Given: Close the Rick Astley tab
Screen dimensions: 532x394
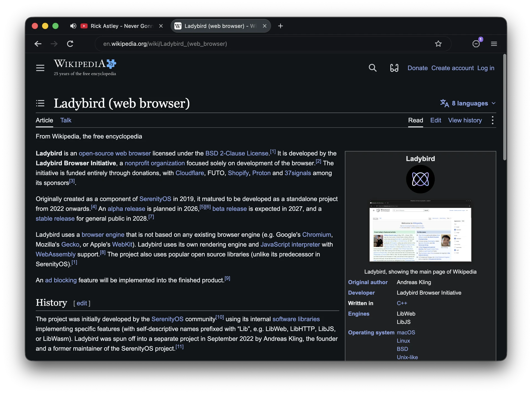Looking at the screenshot, I should pos(161,26).
